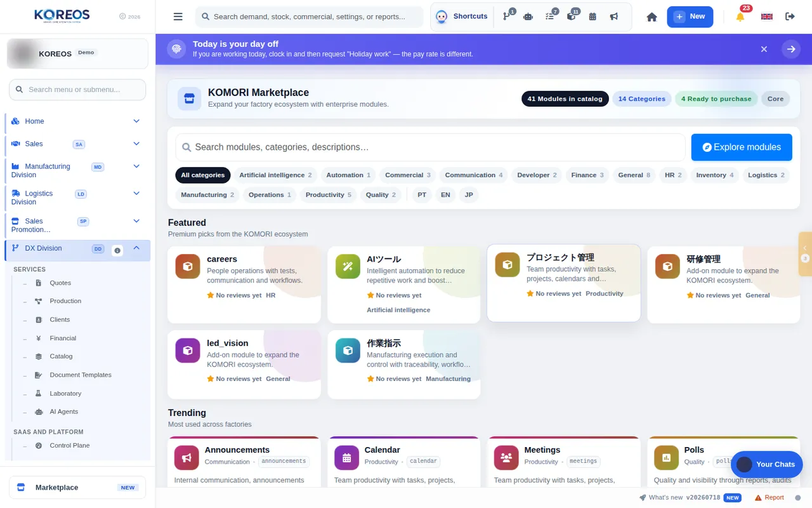Viewport: 812px width, 508px height.
Task: Filter modules by Communication category
Action: tap(474, 175)
